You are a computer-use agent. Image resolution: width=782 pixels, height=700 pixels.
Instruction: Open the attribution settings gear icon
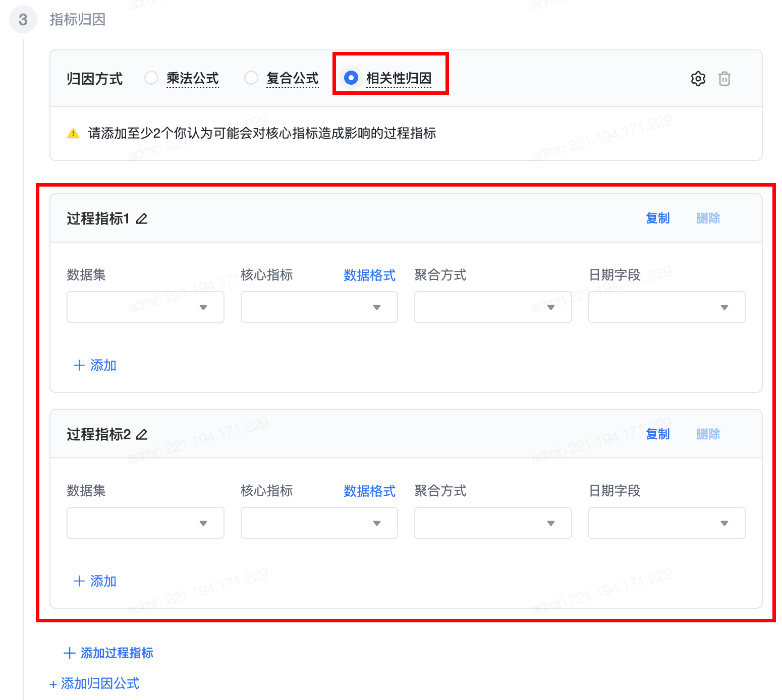[x=698, y=79]
